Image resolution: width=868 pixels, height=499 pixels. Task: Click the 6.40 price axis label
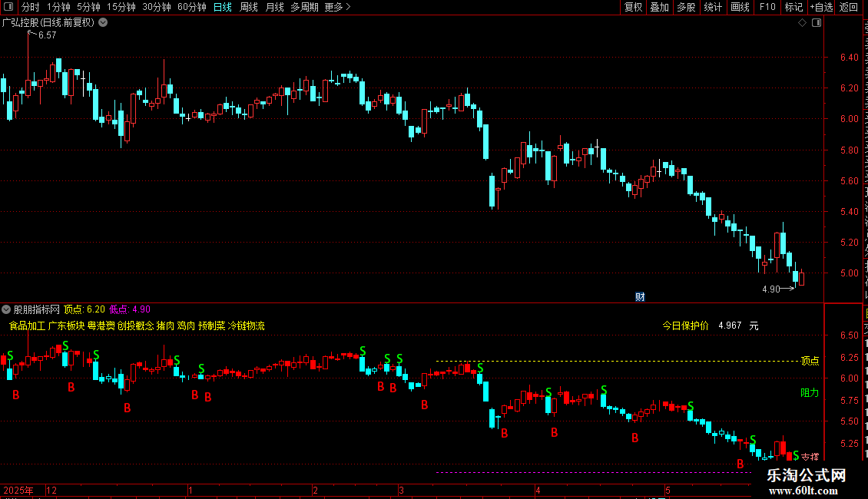click(x=849, y=57)
